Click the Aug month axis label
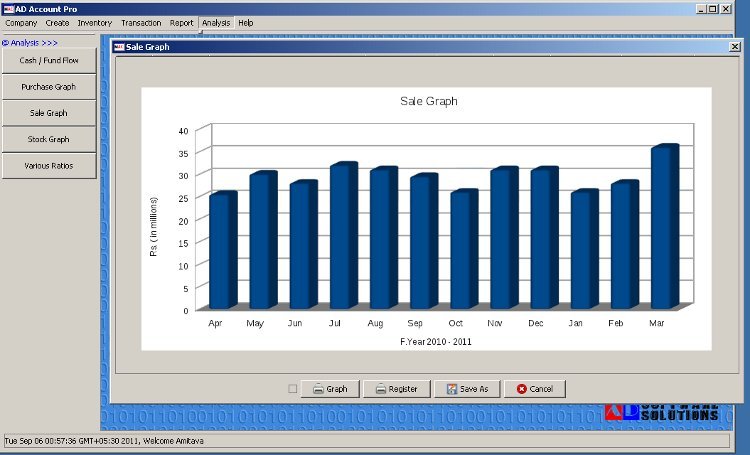The width and height of the screenshot is (750, 455). point(375,323)
